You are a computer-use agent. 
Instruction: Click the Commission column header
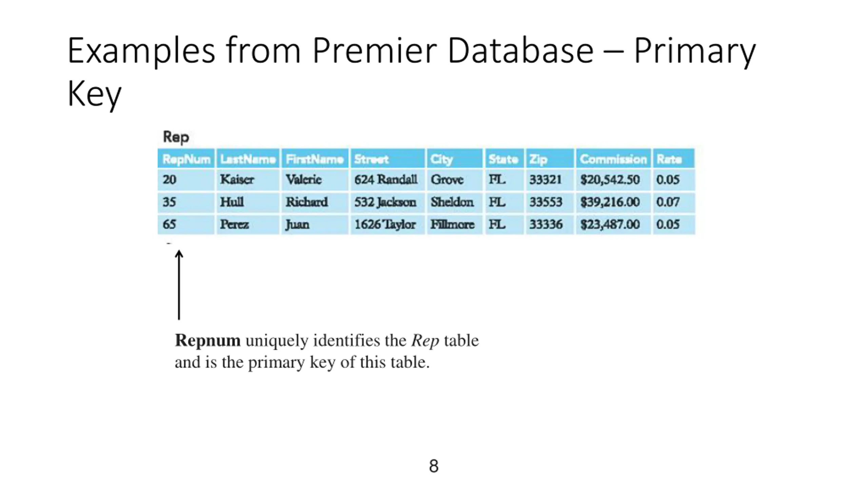(x=613, y=159)
